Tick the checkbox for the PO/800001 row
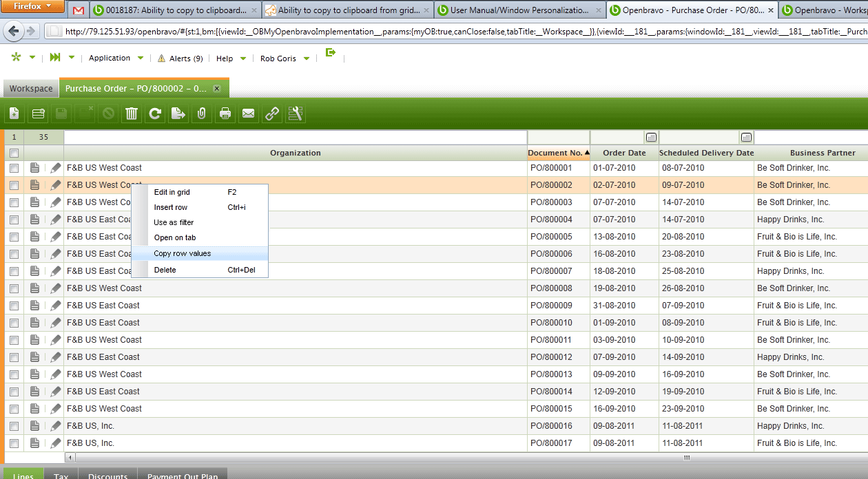This screenshot has width=868, height=479. click(x=14, y=168)
